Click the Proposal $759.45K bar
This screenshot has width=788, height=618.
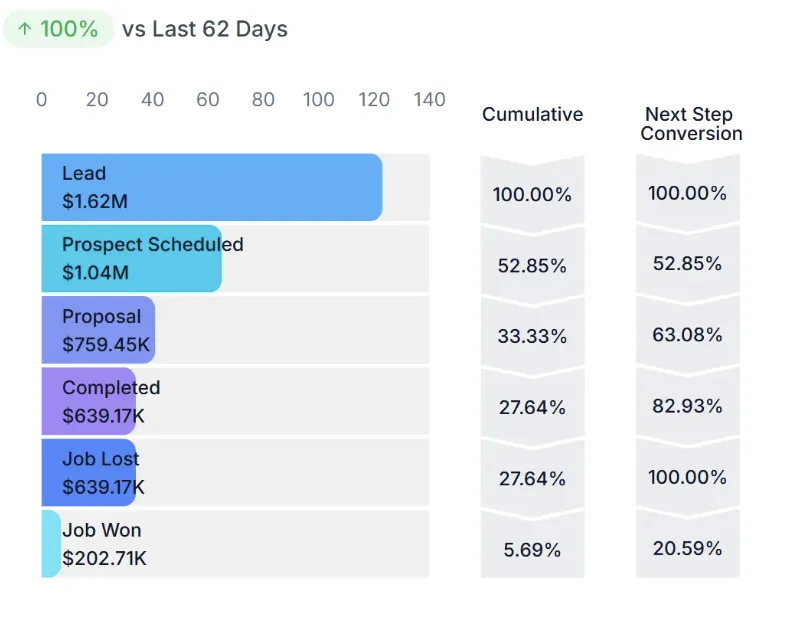tap(98, 330)
